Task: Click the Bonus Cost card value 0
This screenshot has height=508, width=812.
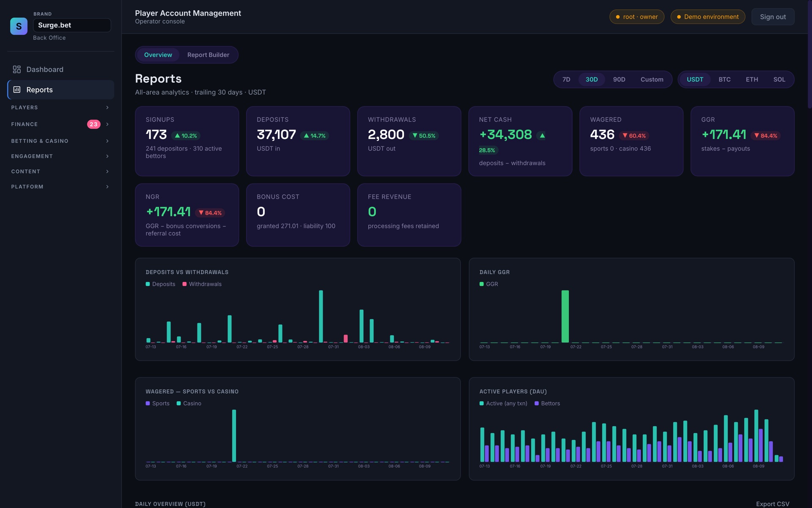Action: coord(261,212)
